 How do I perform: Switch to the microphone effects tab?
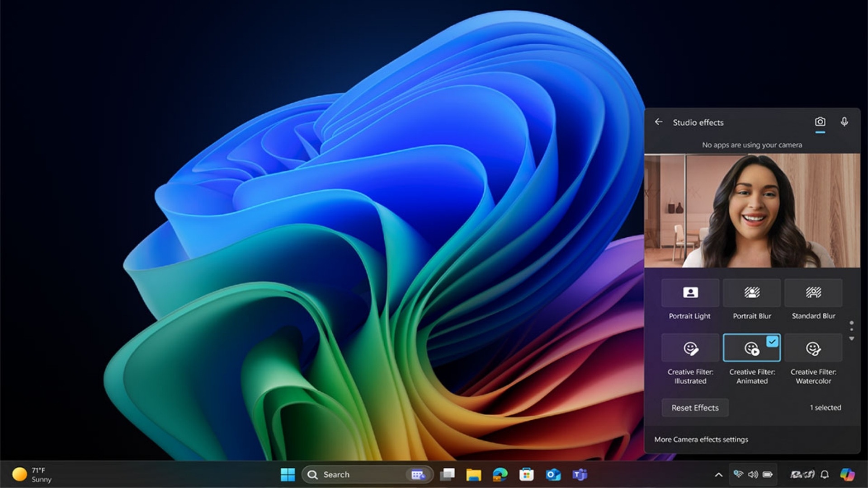844,122
